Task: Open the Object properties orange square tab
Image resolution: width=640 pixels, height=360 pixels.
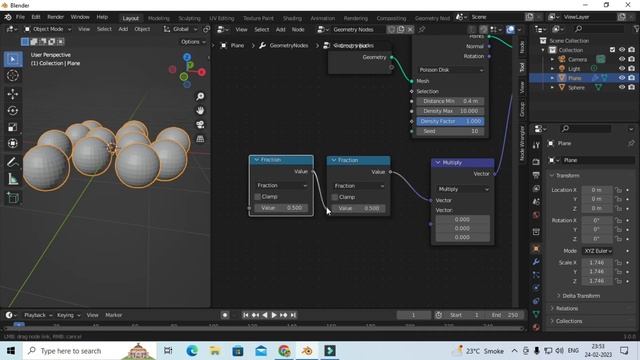Action: point(536,248)
